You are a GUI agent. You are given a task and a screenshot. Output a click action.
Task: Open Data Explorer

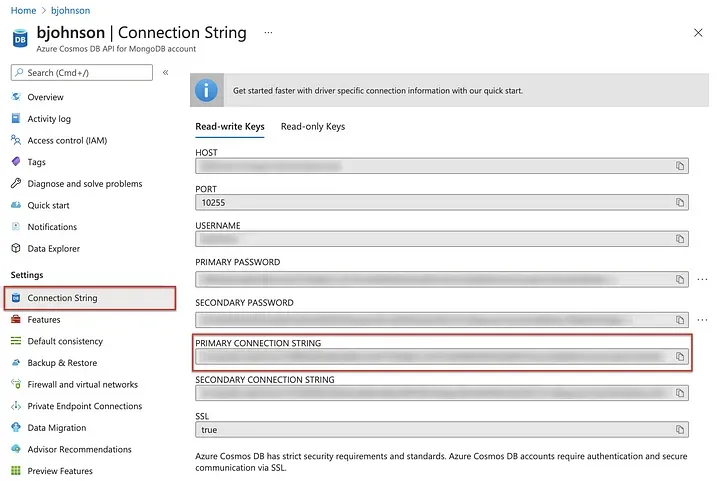click(53, 248)
